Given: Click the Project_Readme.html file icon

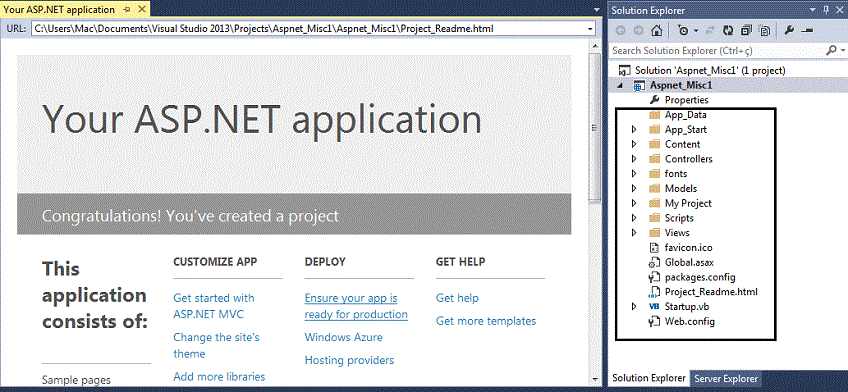Looking at the screenshot, I should [654, 292].
